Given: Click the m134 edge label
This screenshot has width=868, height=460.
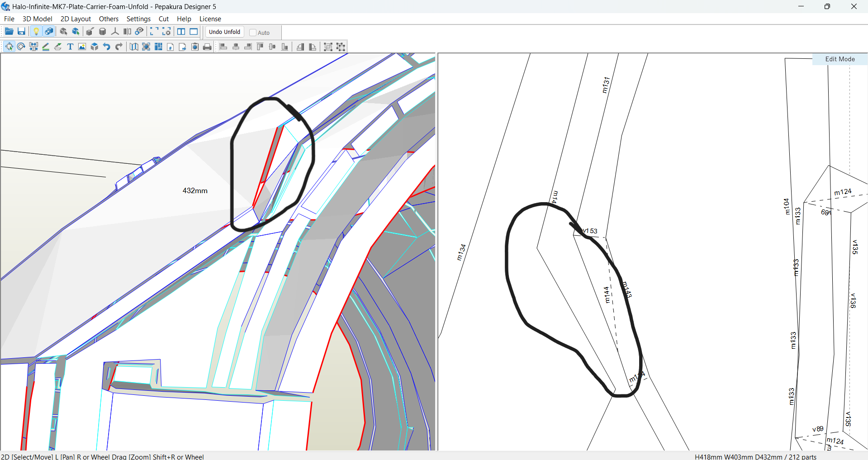Looking at the screenshot, I should pos(461,252).
